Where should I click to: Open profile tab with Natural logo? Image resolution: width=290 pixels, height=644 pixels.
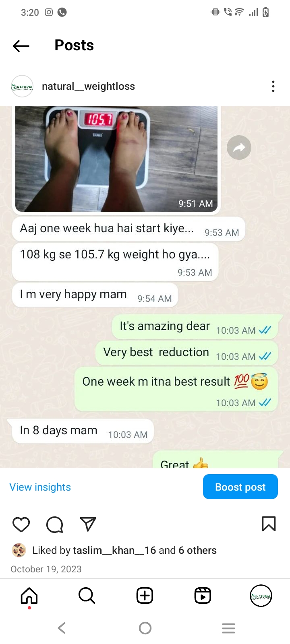point(261,596)
